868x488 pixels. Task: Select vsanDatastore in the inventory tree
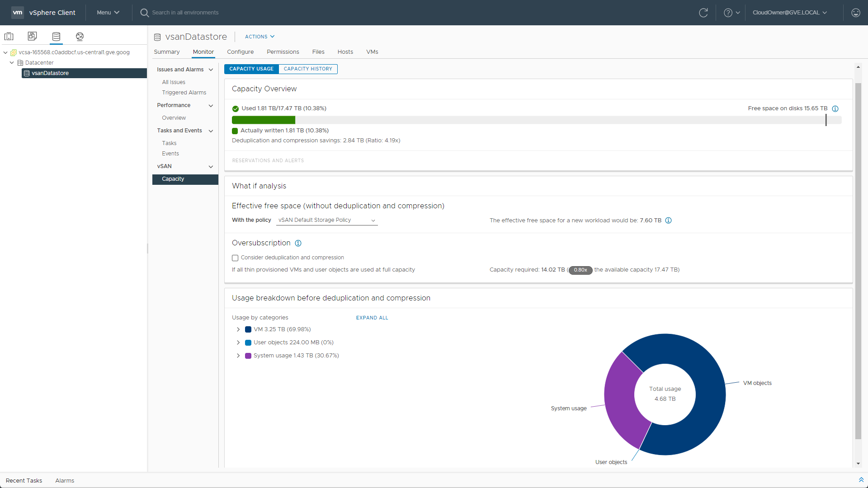pos(84,73)
